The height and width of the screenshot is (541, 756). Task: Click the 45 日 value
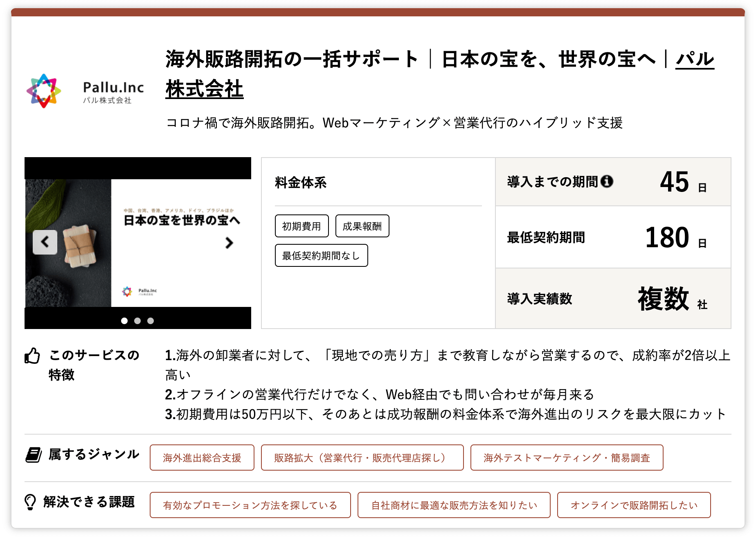683,182
